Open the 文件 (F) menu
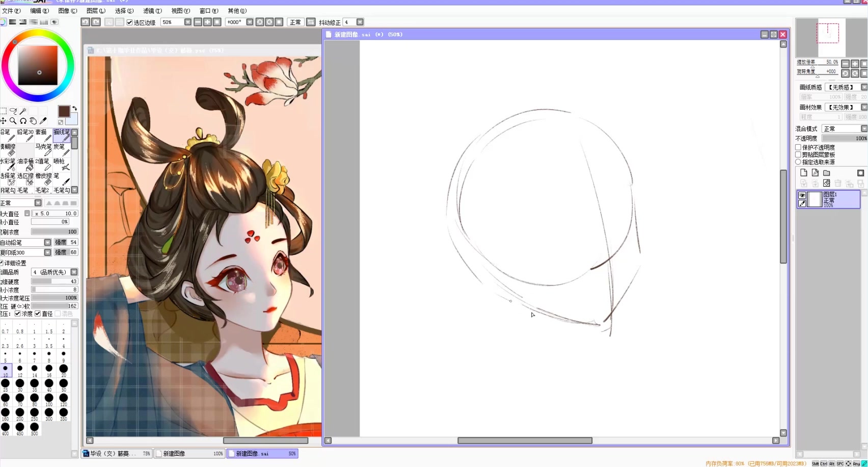This screenshot has height=467, width=868. point(11,11)
